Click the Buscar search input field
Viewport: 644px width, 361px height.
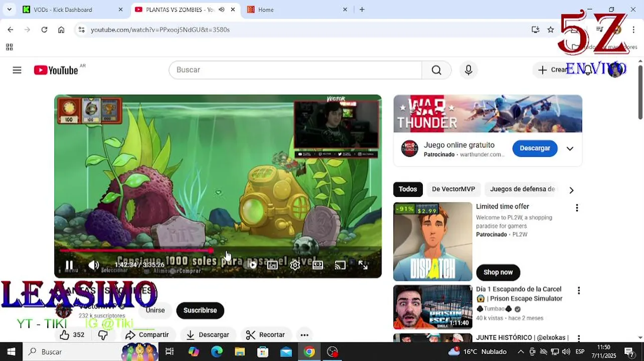pos(295,70)
